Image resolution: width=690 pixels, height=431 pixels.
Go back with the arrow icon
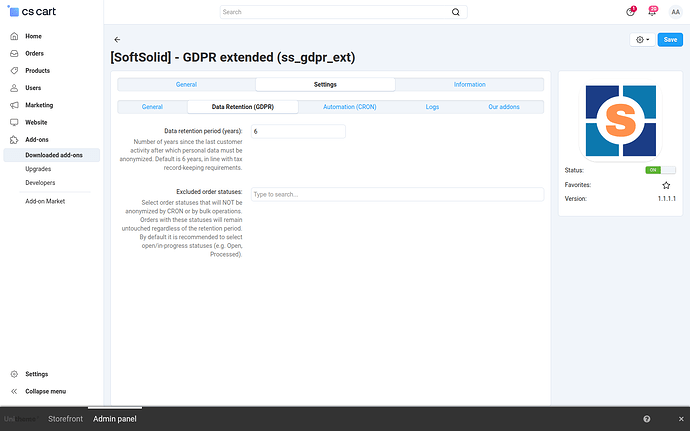[x=117, y=40]
